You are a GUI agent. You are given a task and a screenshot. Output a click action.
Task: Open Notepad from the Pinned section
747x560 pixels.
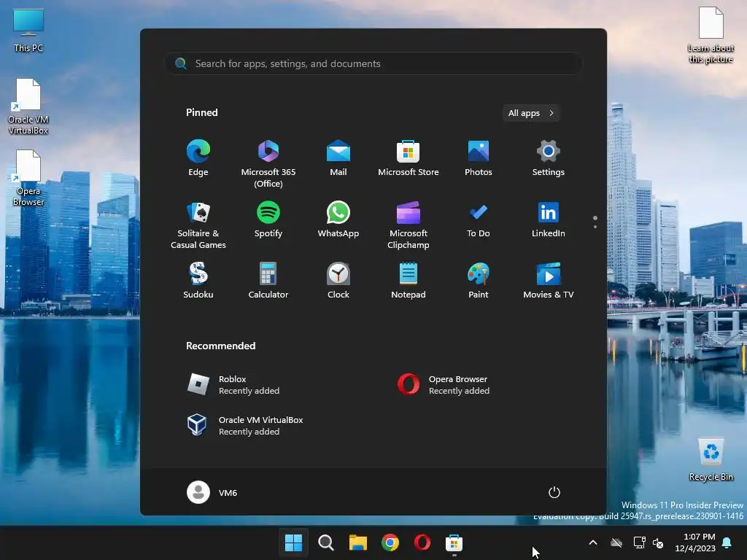pos(409,281)
